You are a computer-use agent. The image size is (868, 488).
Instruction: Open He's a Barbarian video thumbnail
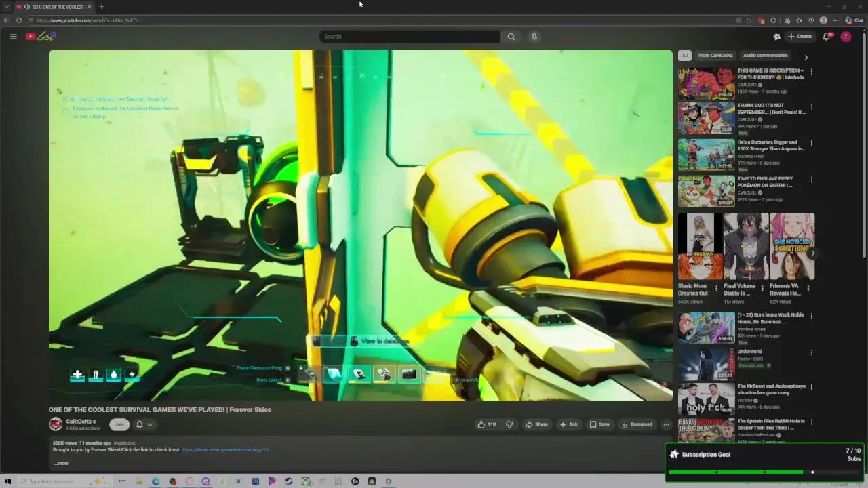[706, 155]
